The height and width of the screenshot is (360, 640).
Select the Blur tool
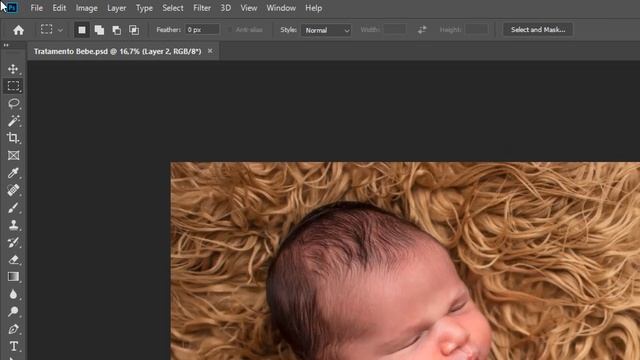click(x=13, y=294)
